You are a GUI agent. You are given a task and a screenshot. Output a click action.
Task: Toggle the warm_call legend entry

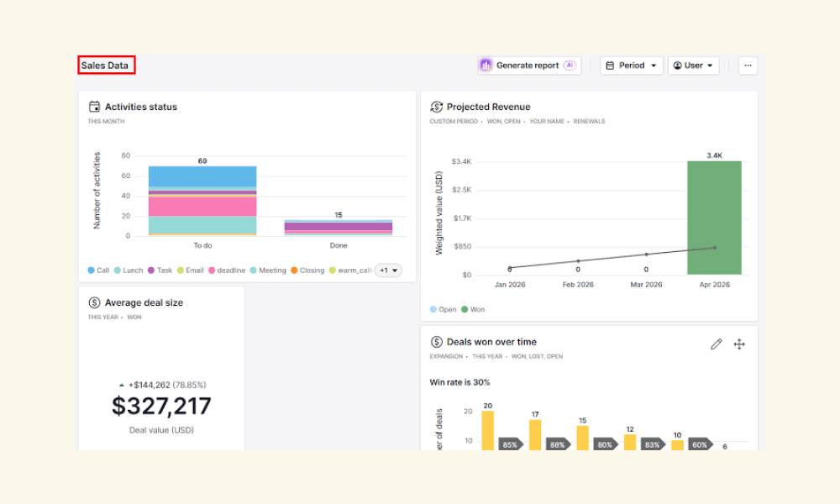(351, 270)
